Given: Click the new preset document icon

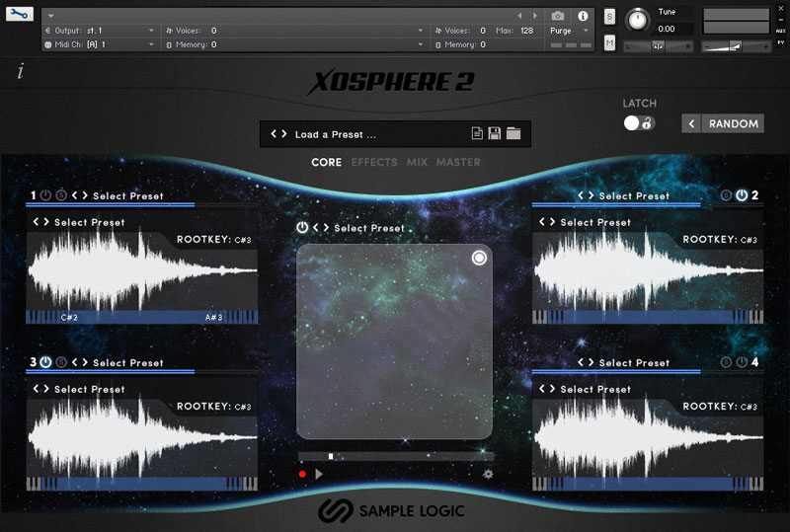Looking at the screenshot, I should [x=477, y=133].
